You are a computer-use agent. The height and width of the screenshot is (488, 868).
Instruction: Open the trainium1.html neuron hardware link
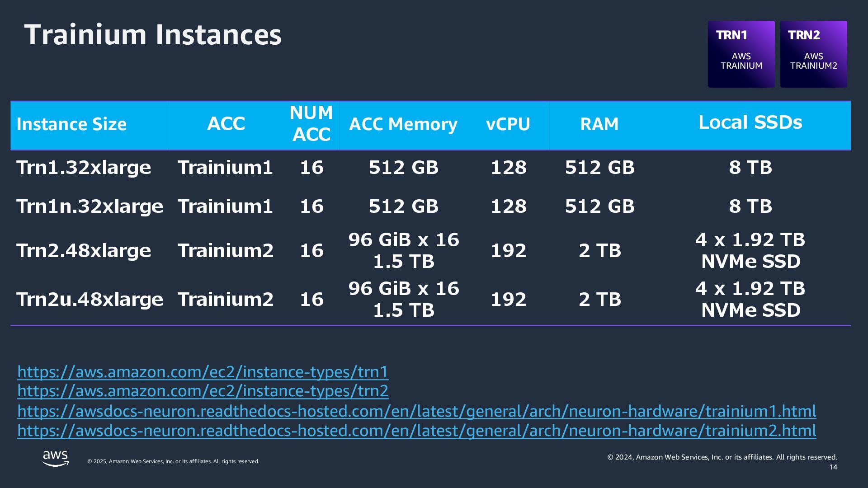coord(416,411)
